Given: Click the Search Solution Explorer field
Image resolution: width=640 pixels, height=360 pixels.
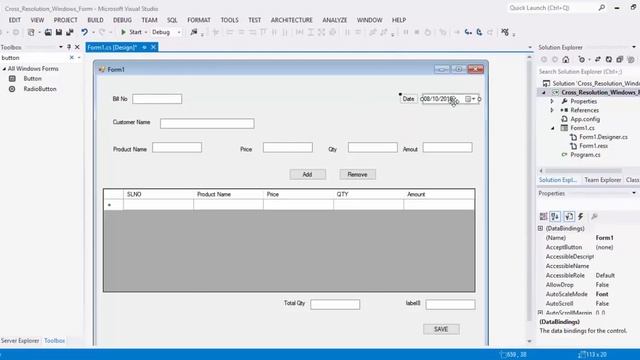Looking at the screenshot, I should tap(588, 72).
